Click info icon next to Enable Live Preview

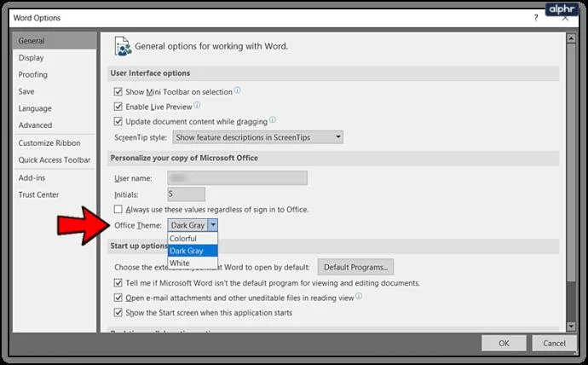coord(197,106)
